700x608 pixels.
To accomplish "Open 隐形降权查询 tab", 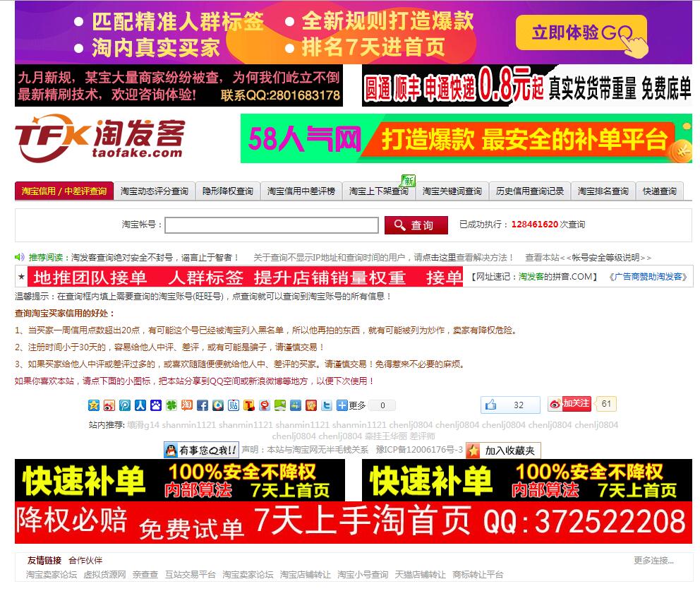I will [228, 191].
